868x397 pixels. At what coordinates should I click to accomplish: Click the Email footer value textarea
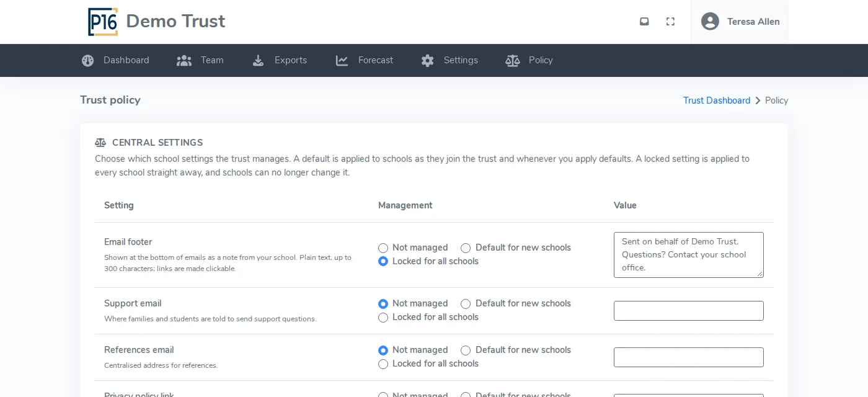[689, 255]
